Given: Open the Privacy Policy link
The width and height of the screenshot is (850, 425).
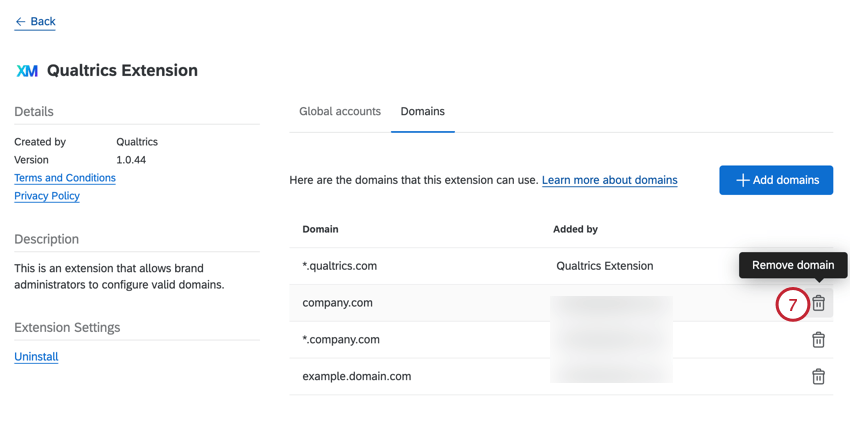Looking at the screenshot, I should [x=47, y=196].
